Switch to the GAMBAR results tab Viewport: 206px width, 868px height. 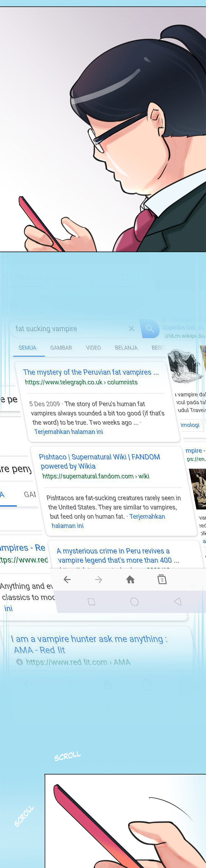(x=61, y=348)
